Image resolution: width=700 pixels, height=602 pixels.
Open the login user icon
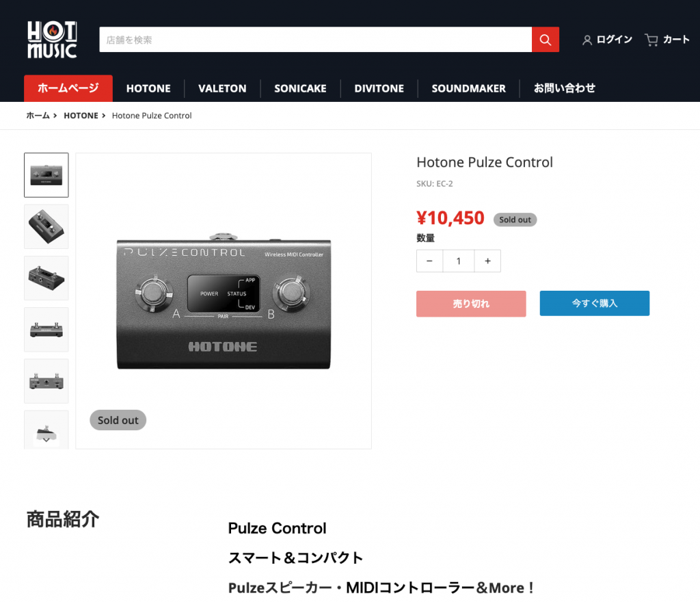[x=587, y=40]
